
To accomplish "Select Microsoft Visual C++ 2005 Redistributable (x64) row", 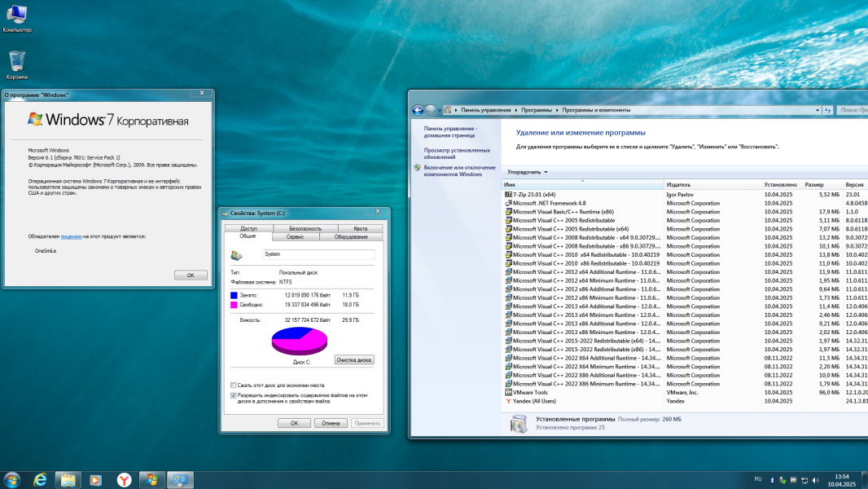I will click(x=685, y=229).
